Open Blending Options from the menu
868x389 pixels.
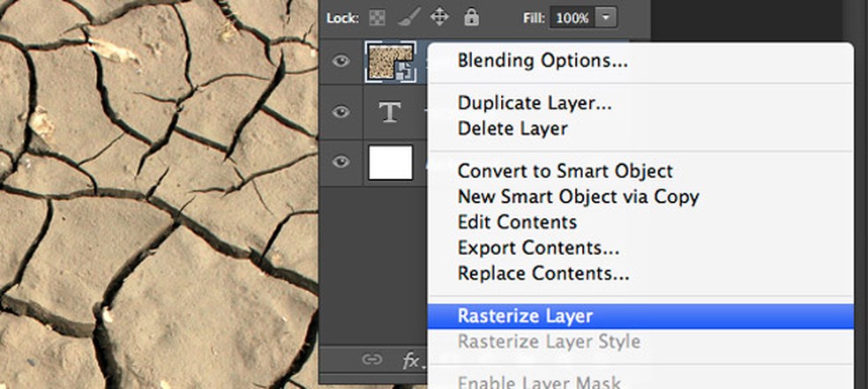point(542,62)
